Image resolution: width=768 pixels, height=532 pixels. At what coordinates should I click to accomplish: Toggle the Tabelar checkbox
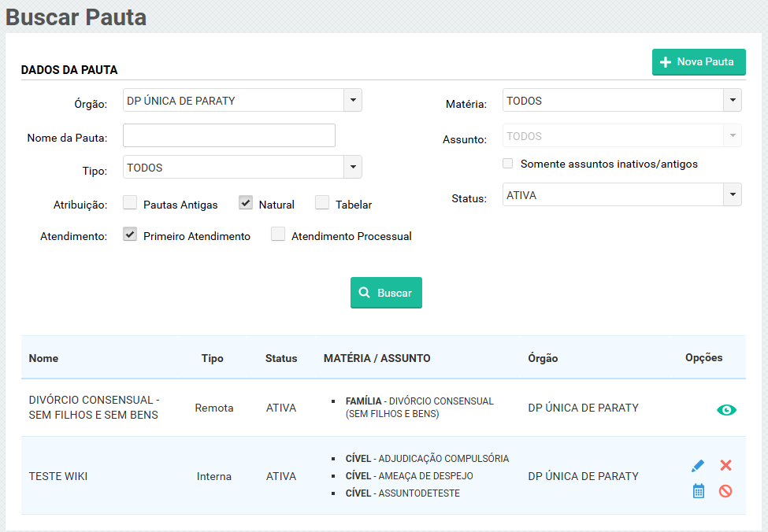[322, 203]
